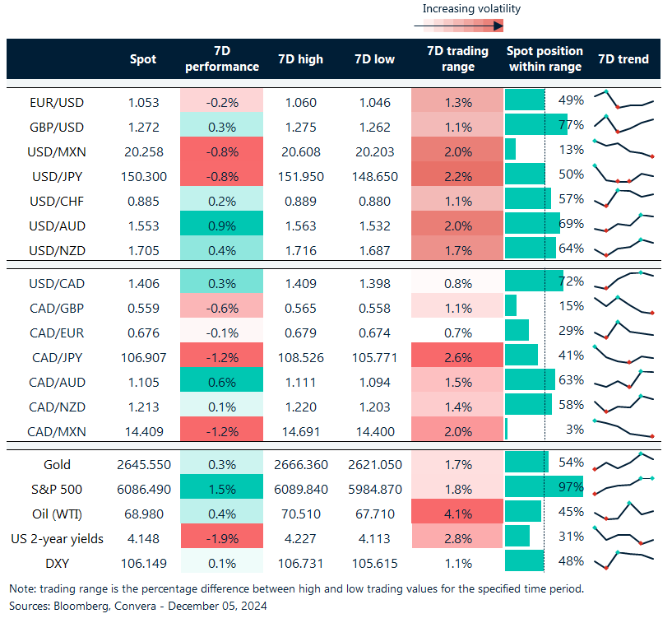
Task: Select the 7D high column header
Action: point(300,58)
